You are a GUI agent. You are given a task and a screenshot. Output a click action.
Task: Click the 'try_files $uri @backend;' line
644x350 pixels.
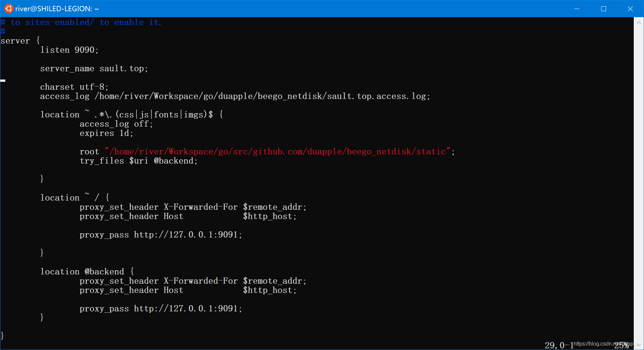pos(139,161)
